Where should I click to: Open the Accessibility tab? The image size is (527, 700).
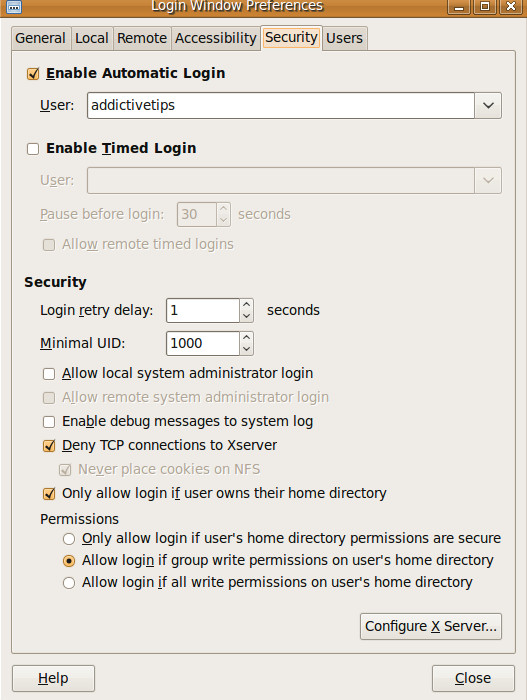click(216, 38)
